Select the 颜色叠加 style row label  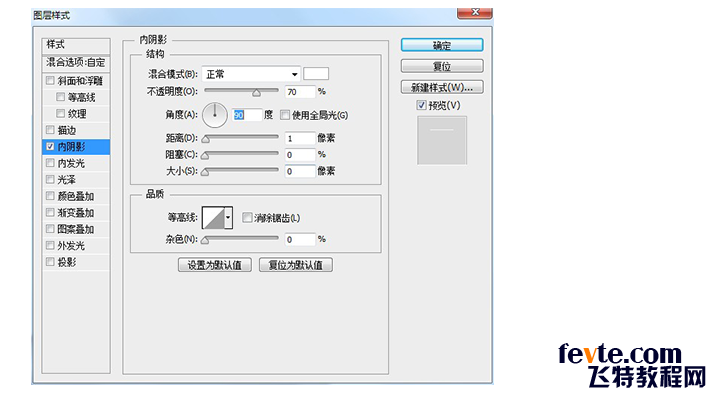point(76,196)
